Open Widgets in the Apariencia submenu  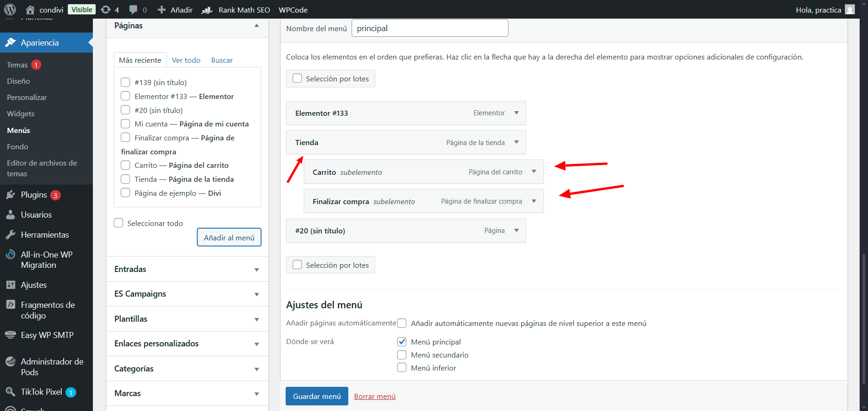point(21,114)
